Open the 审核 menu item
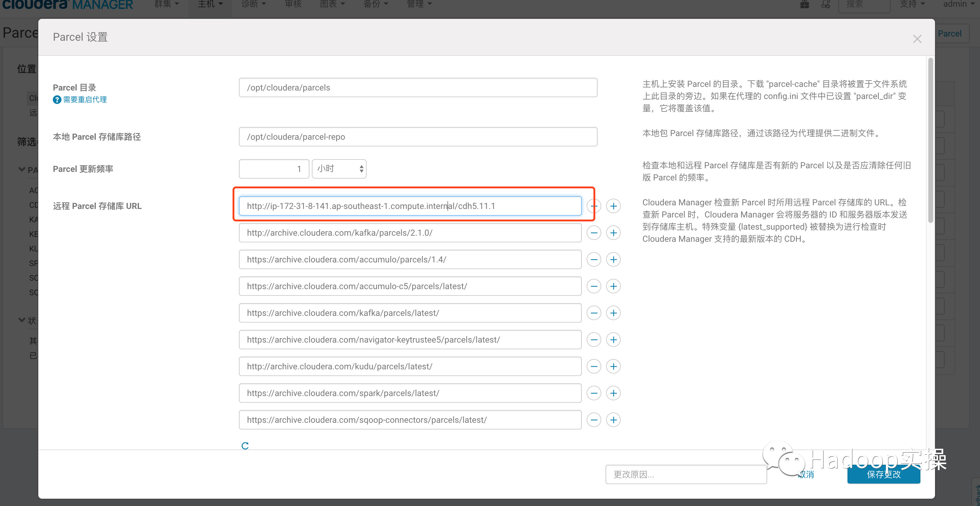Image resolution: width=980 pixels, height=506 pixels. pos(293,4)
